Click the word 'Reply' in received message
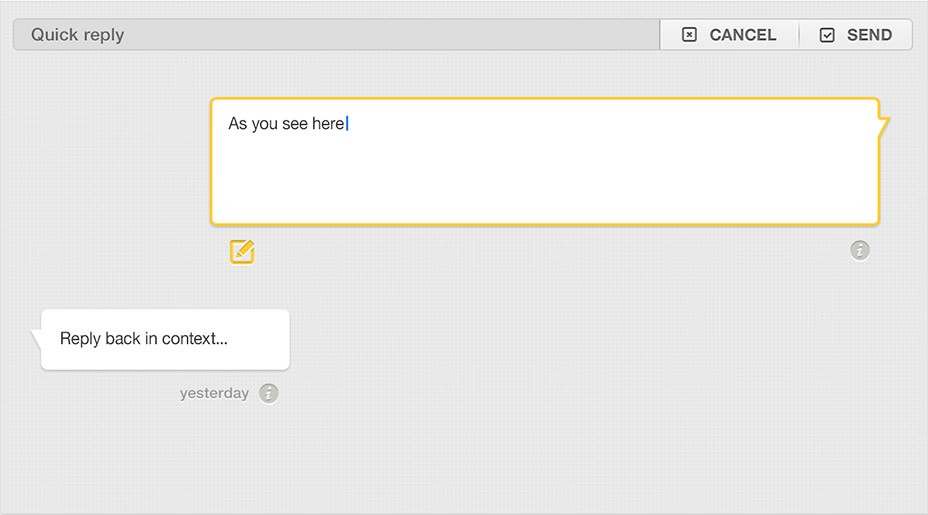The image size is (928, 515). [80, 339]
